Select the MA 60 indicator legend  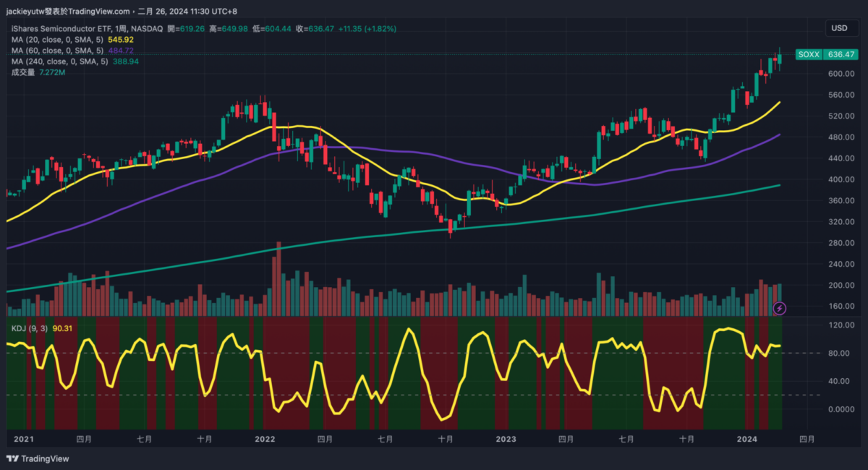[x=58, y=51]
